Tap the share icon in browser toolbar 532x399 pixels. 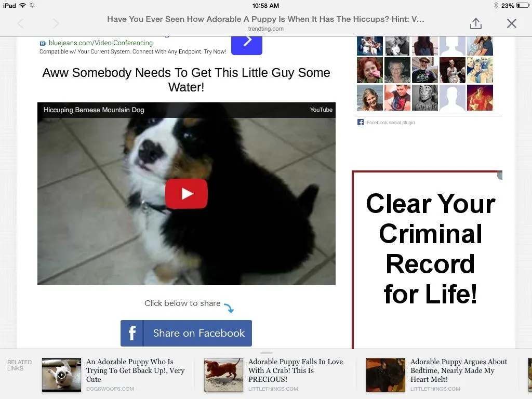476,23
